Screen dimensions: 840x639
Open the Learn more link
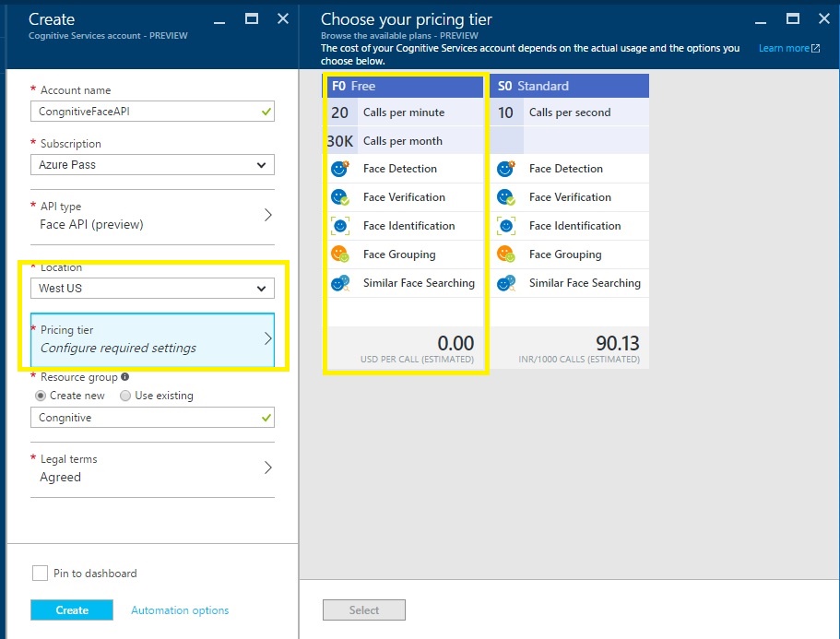784,49
